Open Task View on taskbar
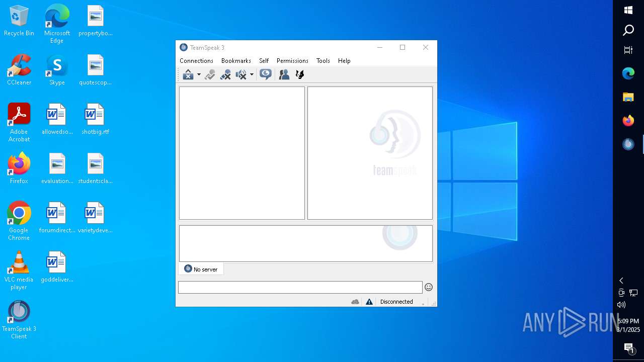The height and width of the screenshot is (362, 644). tap(628, 50)
